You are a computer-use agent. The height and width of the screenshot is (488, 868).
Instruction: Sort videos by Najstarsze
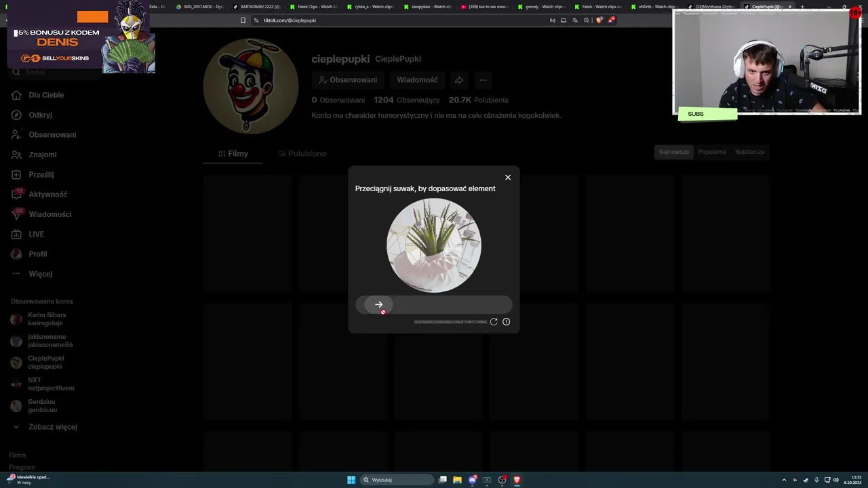750,152
